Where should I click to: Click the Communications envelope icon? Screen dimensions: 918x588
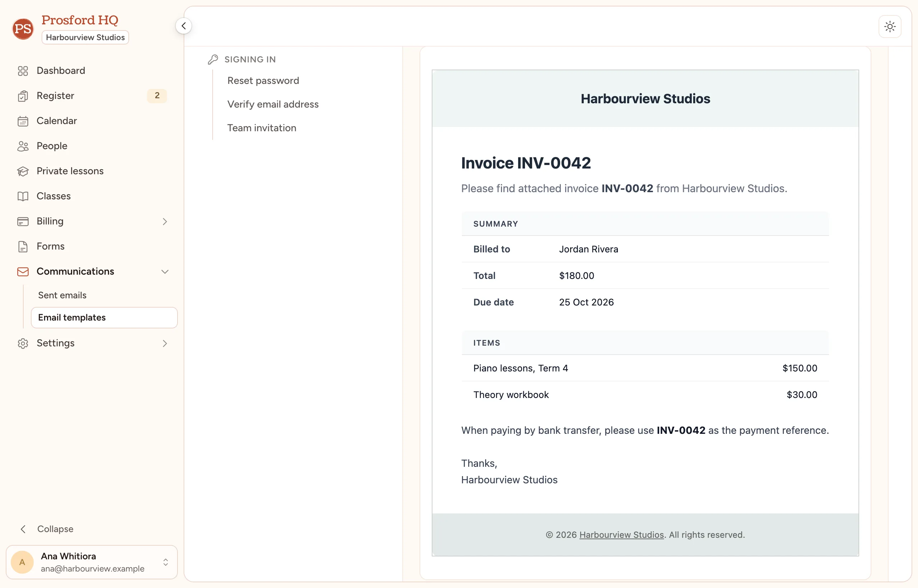(x=23, y=271)
